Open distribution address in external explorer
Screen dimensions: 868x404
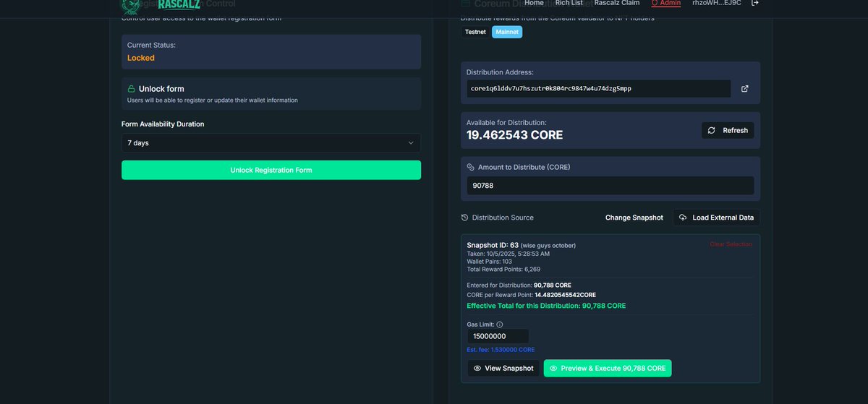pos(745,89)
